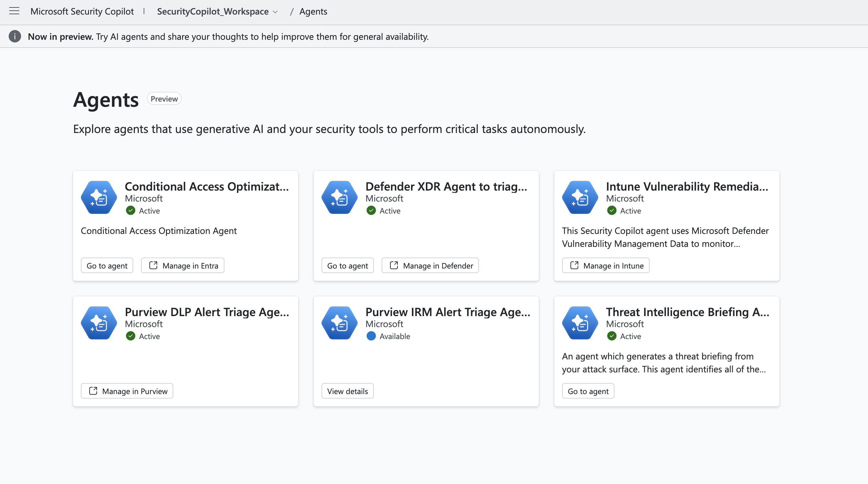This screenshot has width=868, height=484.
Task: Open Conditional Access Optimizat... card title
Action: click(x=207, y=186)
